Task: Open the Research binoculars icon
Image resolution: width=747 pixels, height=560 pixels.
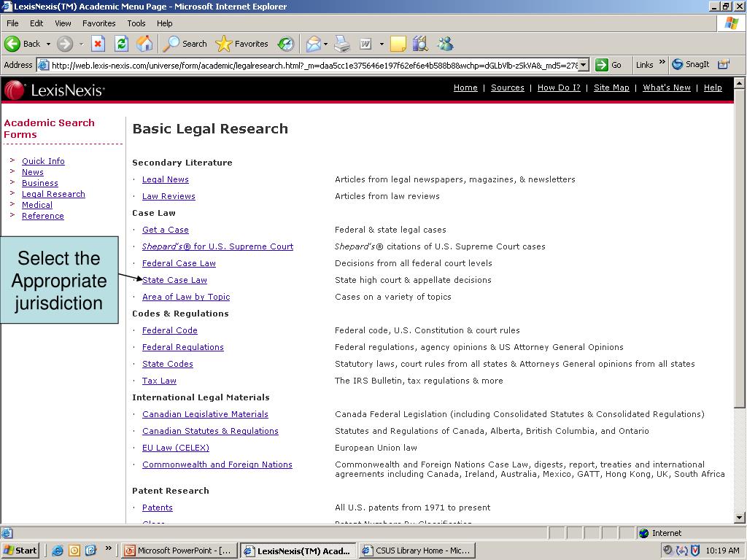Action: click(x=421, y=44)
